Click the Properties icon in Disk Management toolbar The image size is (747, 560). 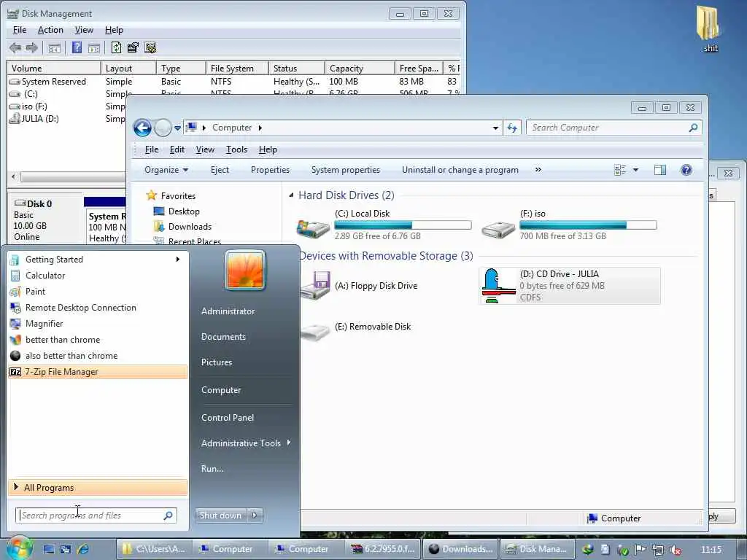[x=133, y=47]
